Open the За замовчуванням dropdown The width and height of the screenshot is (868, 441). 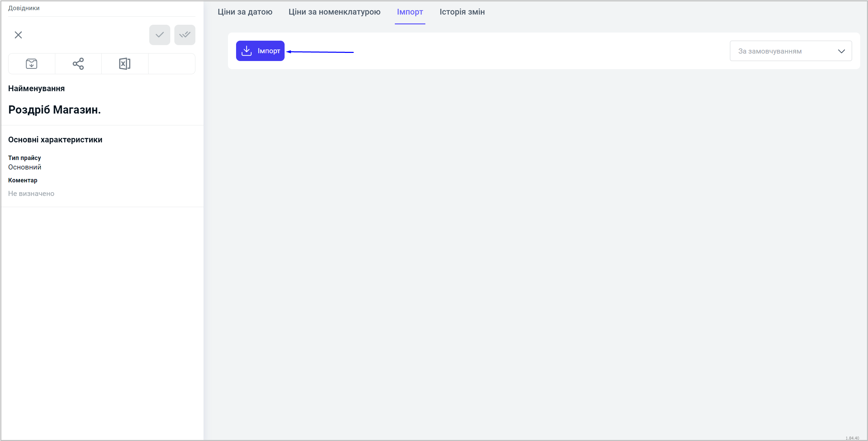[780, 51]
